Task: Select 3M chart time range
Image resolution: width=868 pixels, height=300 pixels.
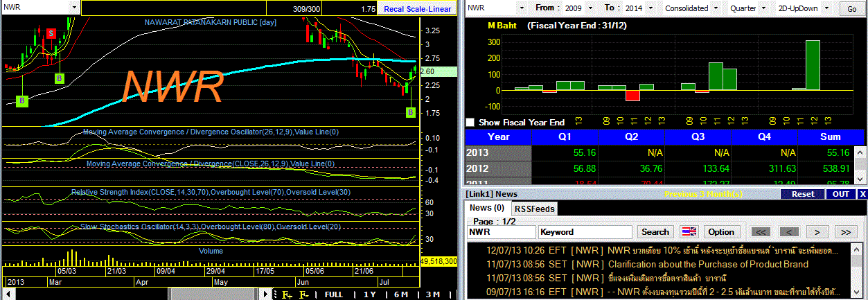Action: 432,294
